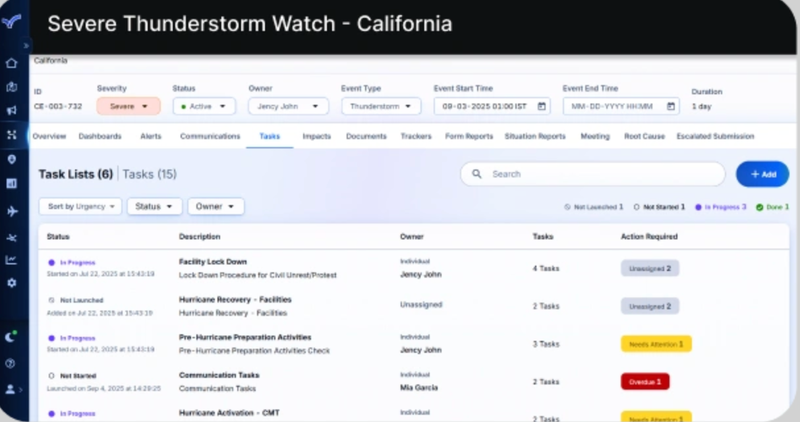Viewport: 800px width, 422px height.
Task: Open the Facility Lock Down task list
Action: [x=212, y=261]
